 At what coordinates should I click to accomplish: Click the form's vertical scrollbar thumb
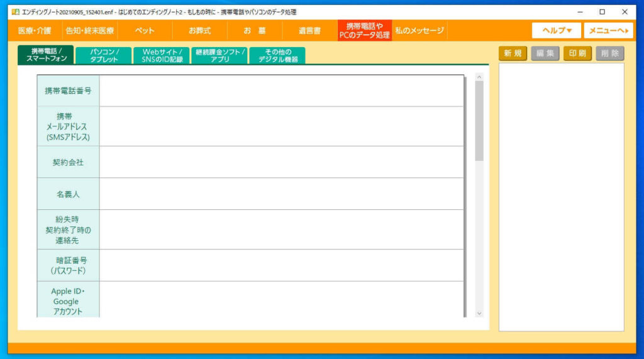[x=479, y=121]
